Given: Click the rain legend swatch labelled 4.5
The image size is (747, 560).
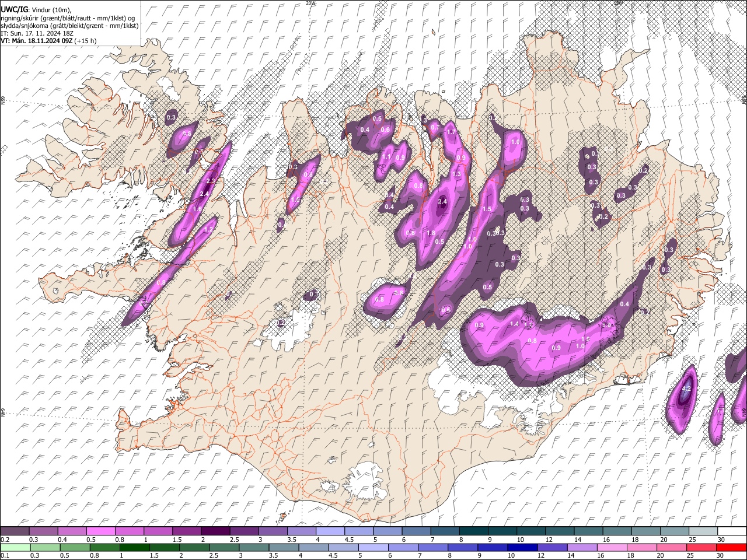Looking at the screenshot, I should point(344,547).
